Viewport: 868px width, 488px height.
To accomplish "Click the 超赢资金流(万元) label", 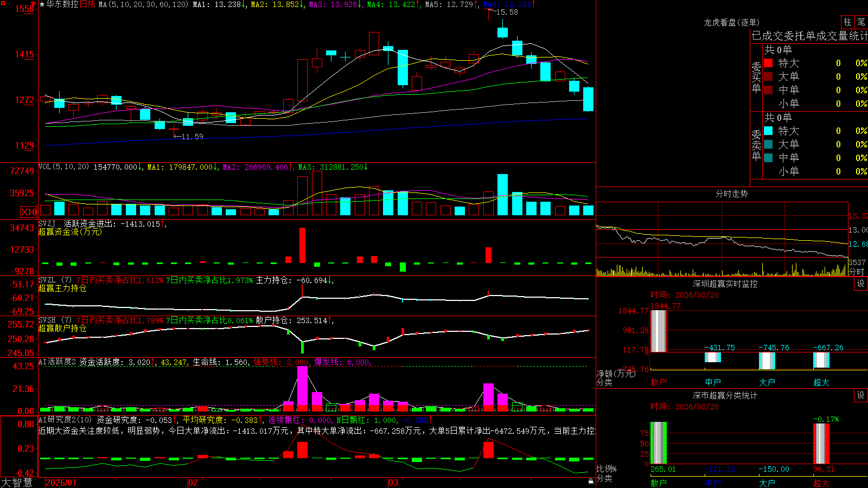I will tap(70, 232).
